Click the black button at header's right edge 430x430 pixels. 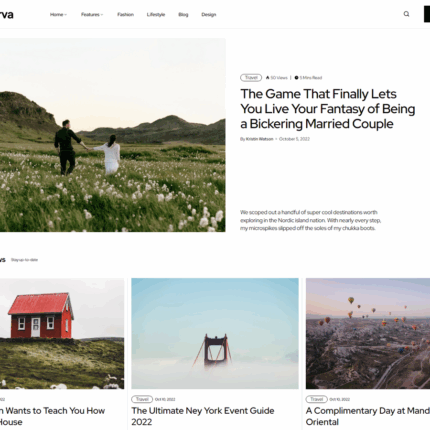427,14
